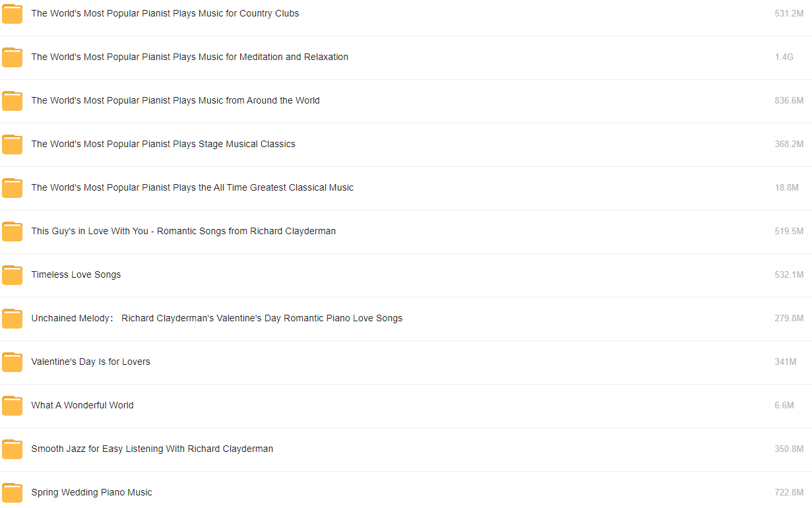Select folder icon for Music from Around the World
The image size is (812, 508).
click(x=12, y=101)
